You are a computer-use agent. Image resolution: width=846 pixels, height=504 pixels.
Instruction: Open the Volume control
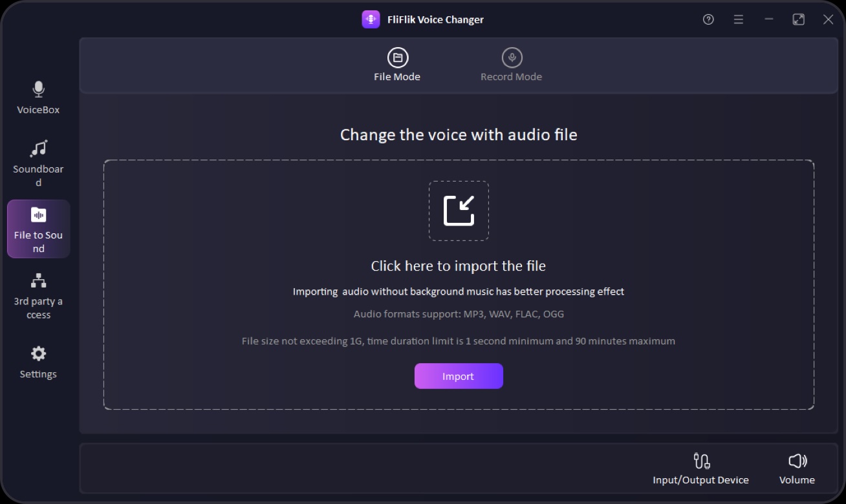pyautogui.click(x=797, y=468)
